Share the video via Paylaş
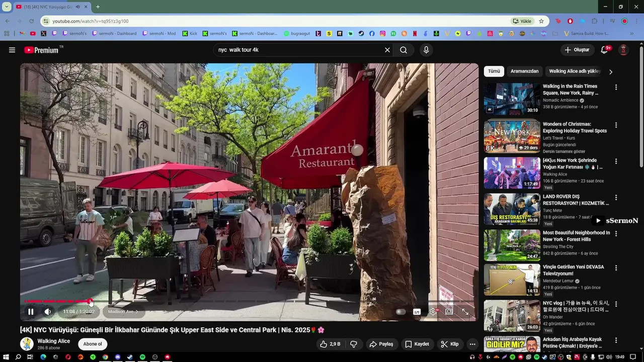This screenshot has height=362, width=644. (381, 344)
